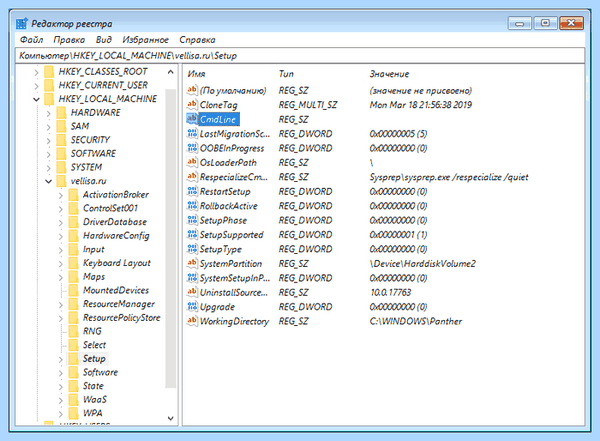
Task: Click the registry path address bar
Action: pos(300,56)
